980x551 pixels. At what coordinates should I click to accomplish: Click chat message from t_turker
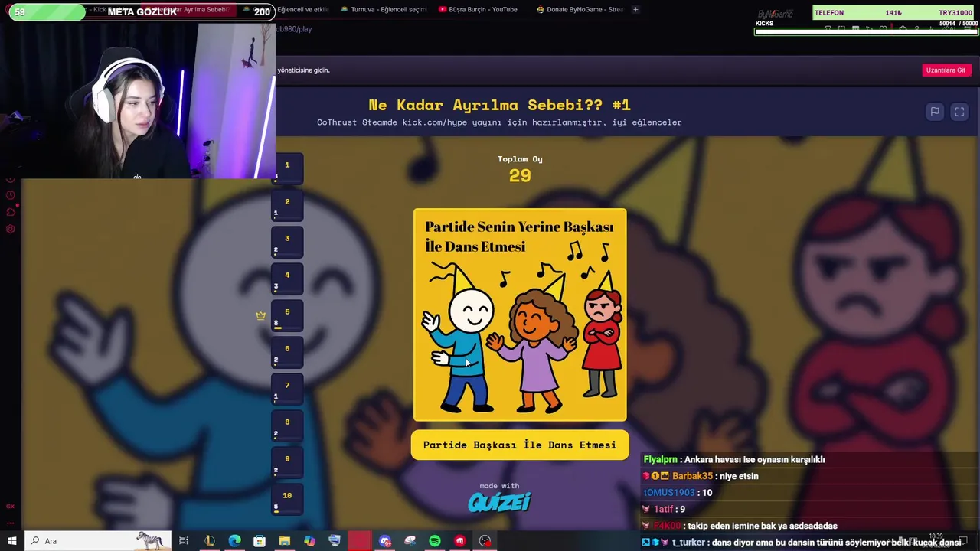802,543
